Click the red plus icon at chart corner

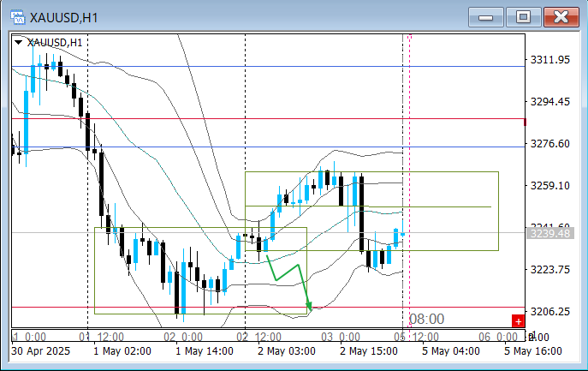coord(517,320)
